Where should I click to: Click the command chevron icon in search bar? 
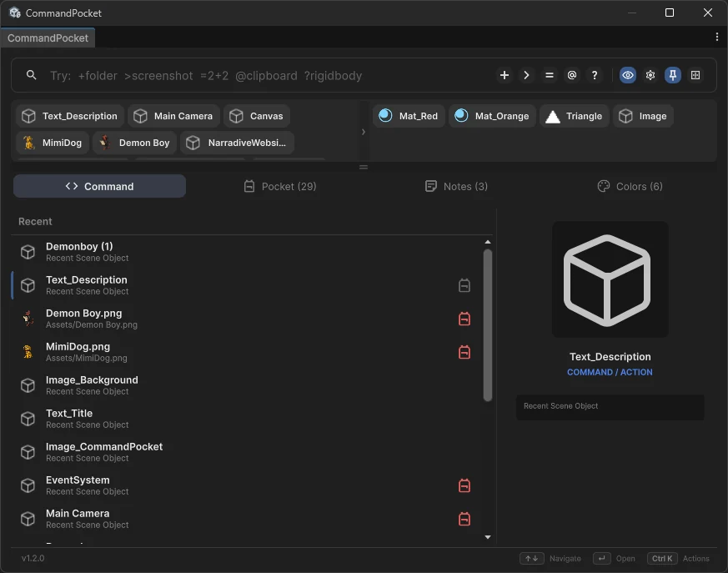tap(526, 75)
